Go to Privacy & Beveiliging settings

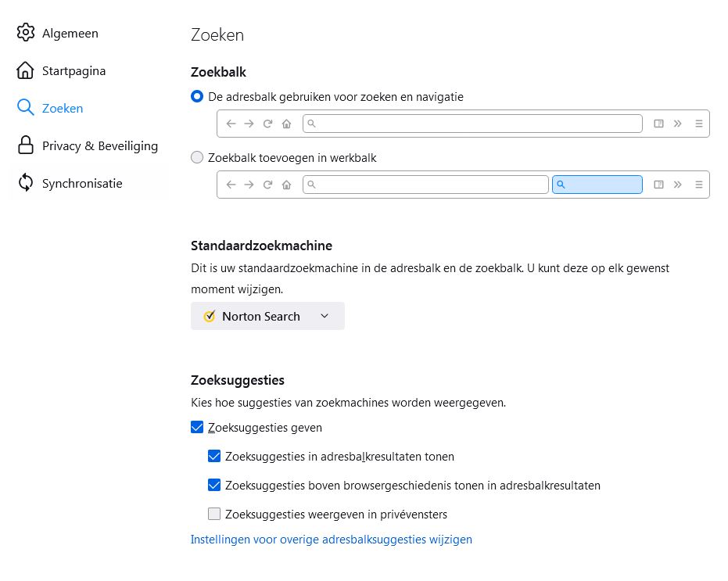[100, 145]
